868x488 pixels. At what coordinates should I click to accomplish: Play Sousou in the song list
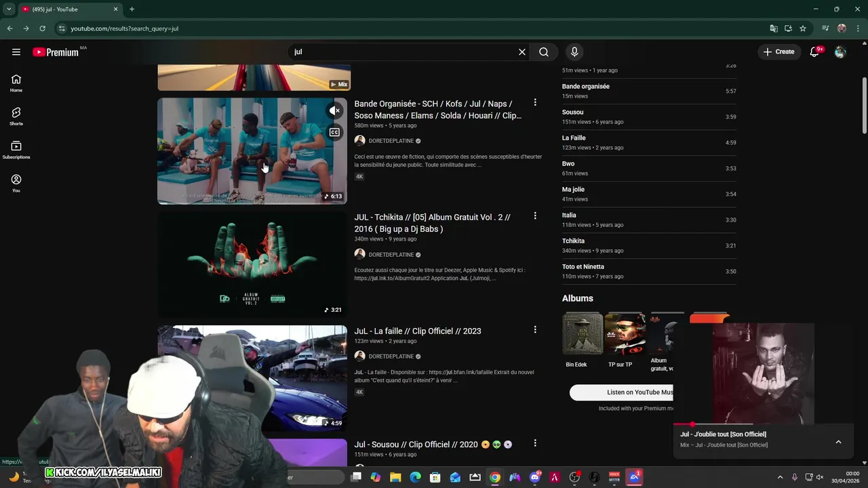[x=649, y=117]
